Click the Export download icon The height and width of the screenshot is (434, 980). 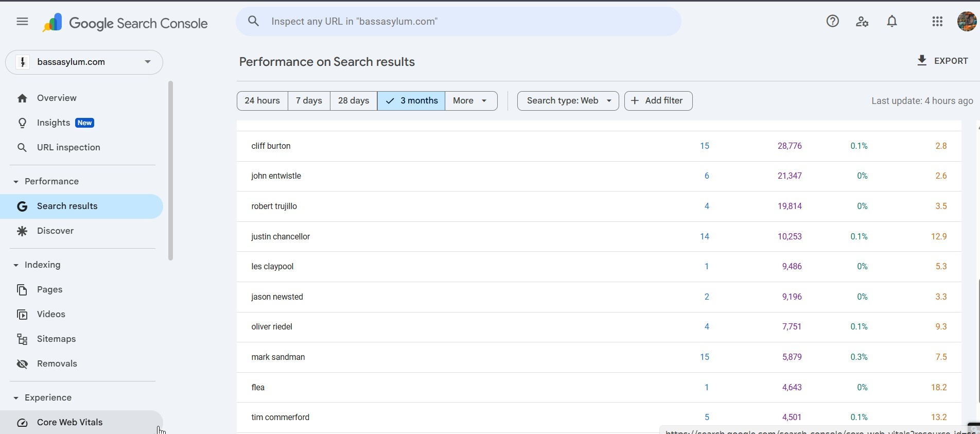[x=922, y=61]
